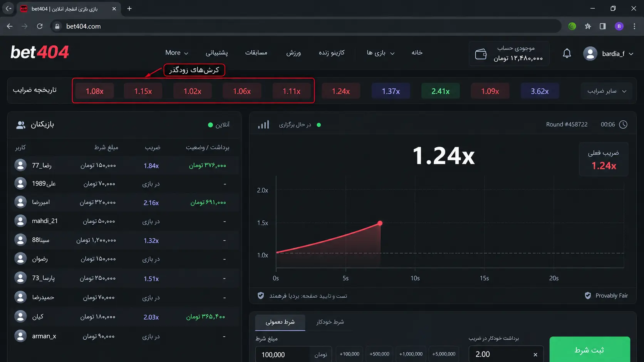The width and height of the screenshot is (644, 362).
Task: Click avatar of player mahdi_21
Action: click(20, 221)
